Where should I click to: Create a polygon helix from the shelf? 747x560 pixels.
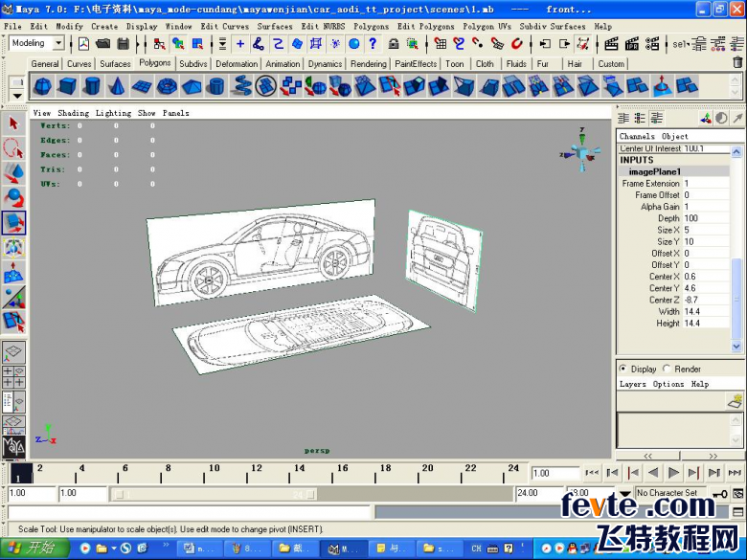click(241, 87)
